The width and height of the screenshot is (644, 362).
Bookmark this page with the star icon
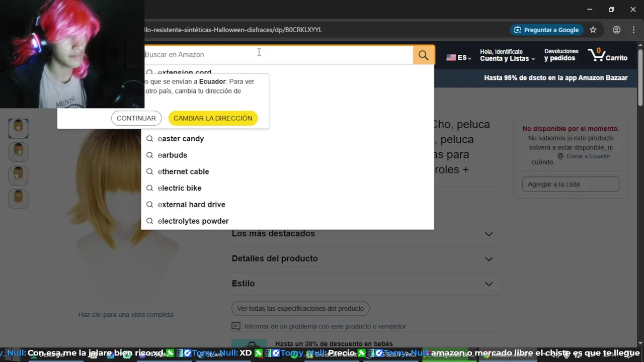tap(593, 30)
